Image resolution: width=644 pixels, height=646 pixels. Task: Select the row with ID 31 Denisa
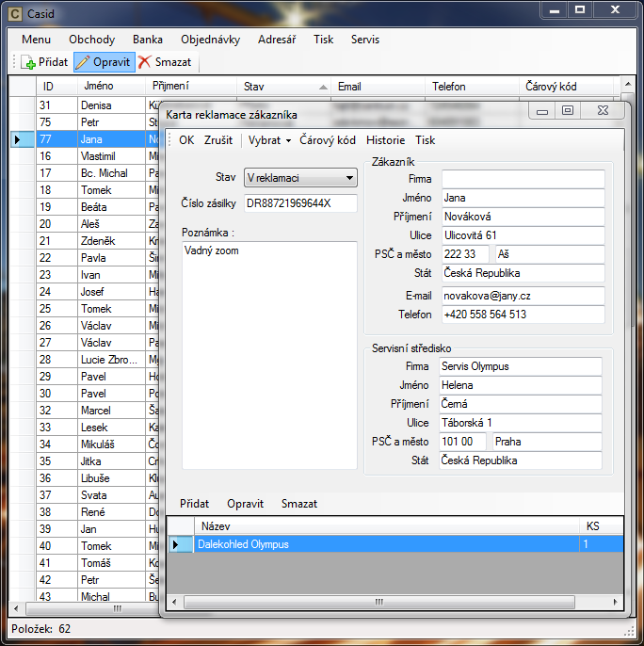tap(85, 105)
